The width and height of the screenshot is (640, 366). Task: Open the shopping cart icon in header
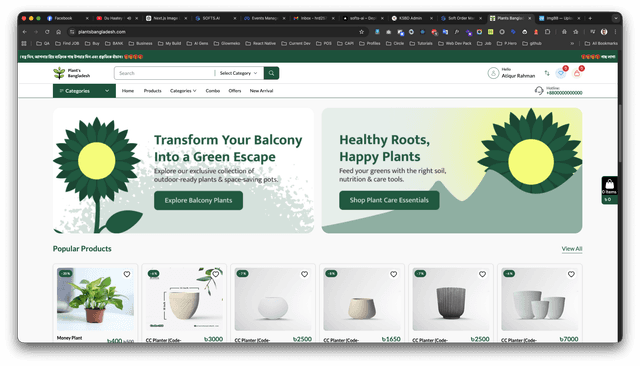click(577, 73)
